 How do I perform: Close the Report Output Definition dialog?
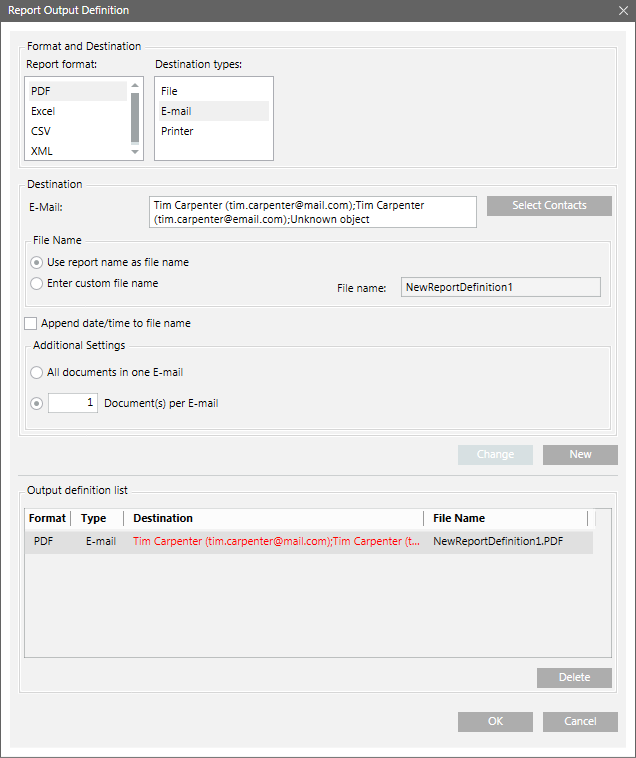pos(622,10)
